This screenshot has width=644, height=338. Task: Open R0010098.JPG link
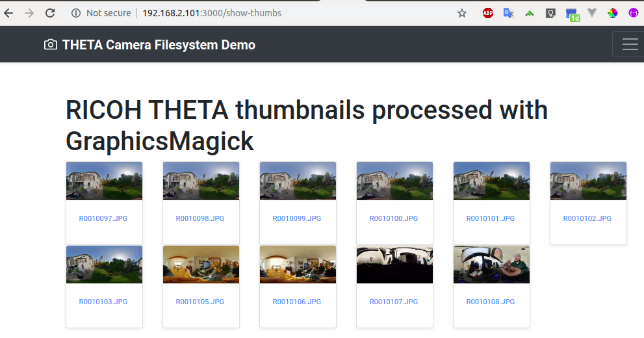pos(200,218)
